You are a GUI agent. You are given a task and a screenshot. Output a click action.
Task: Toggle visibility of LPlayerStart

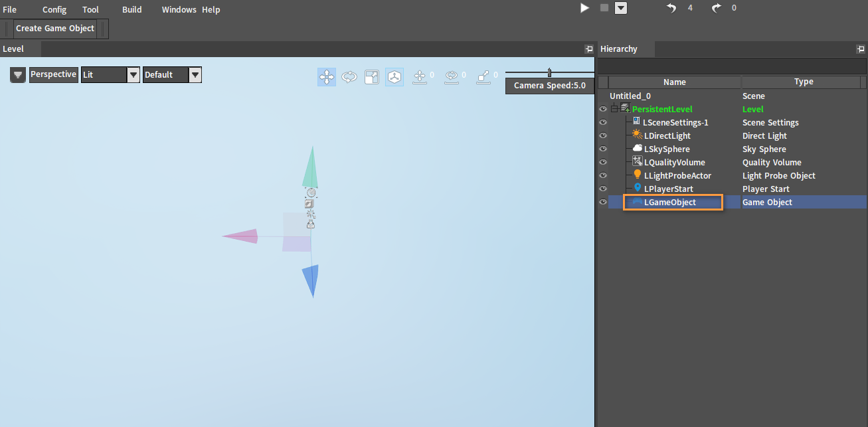click(x=603, y=189)
